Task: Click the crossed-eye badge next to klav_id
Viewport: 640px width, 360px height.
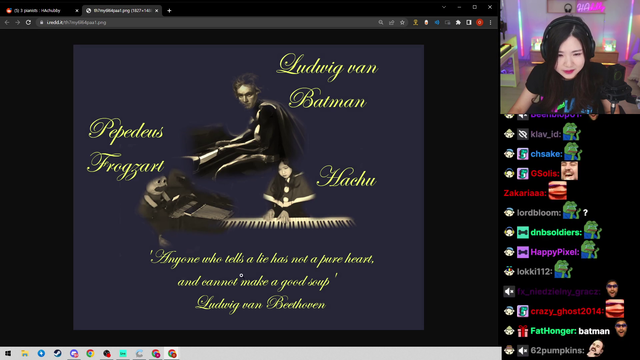Action: click(x=522, y=134)
